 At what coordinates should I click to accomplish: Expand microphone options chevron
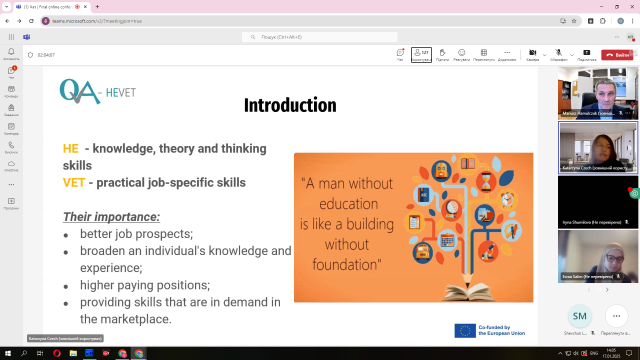572,55
